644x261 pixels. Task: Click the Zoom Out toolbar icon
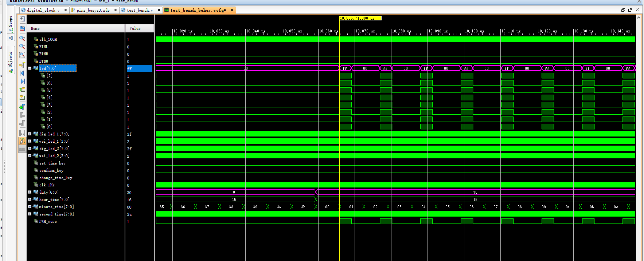click(x=22, y=47)
